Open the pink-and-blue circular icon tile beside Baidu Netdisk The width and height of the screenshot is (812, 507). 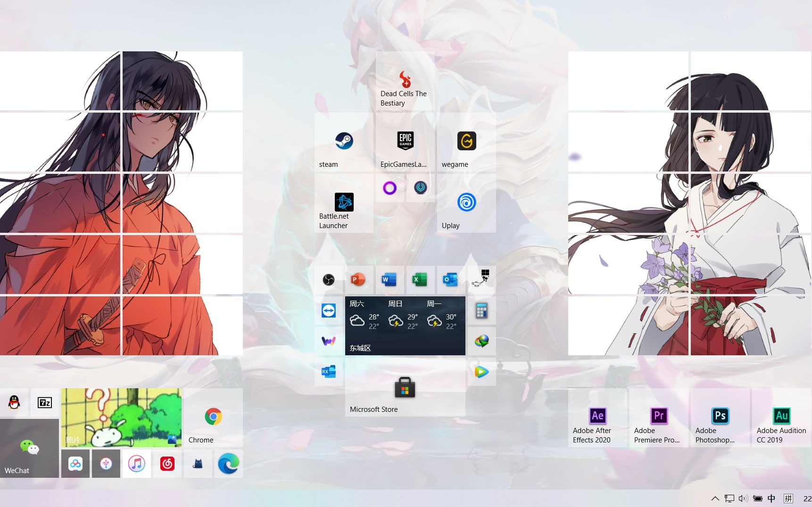pos(106,464)
